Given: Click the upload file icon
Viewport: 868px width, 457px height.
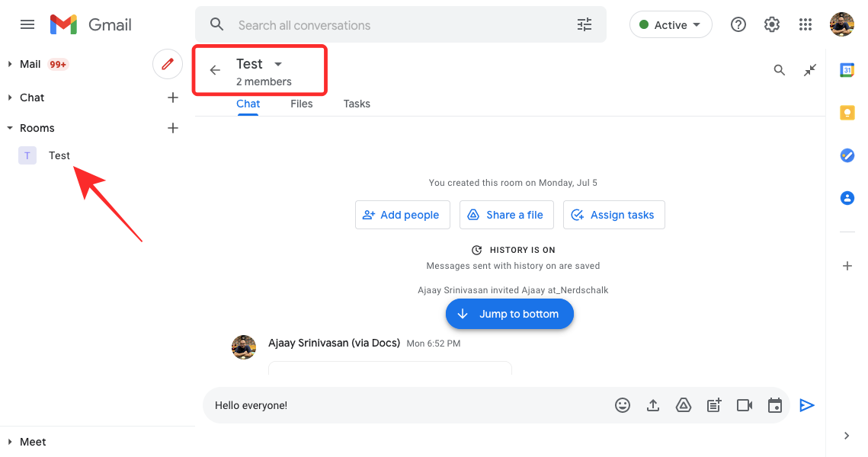Looking at the screenshot, I should coord(653,405).
